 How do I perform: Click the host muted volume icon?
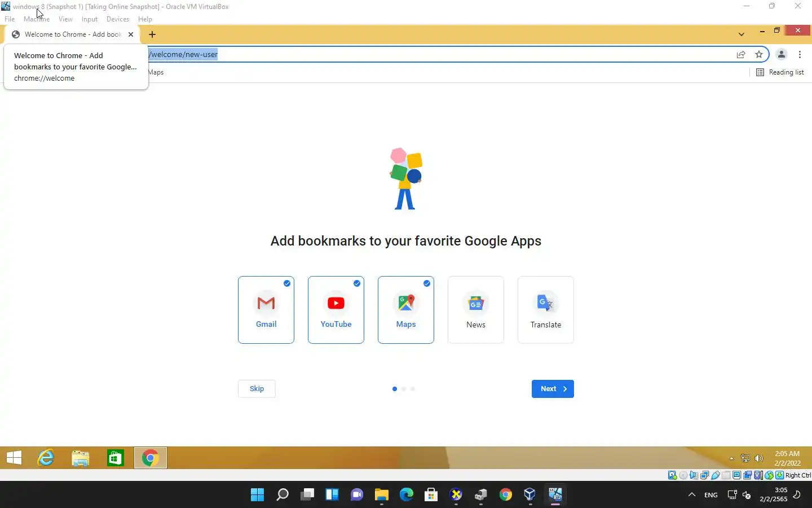click(747, 495)
